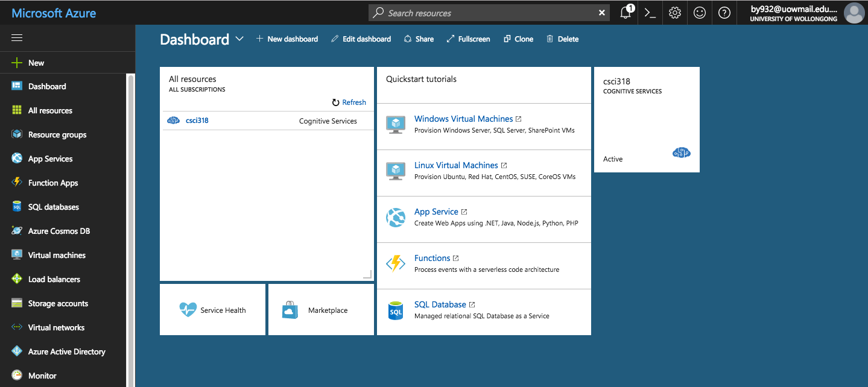Open the Linux Virtual Machines tutorial link

[456, 165]
